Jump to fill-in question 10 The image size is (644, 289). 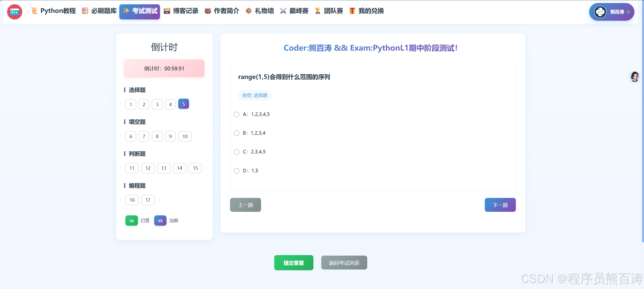coord(185,136)
